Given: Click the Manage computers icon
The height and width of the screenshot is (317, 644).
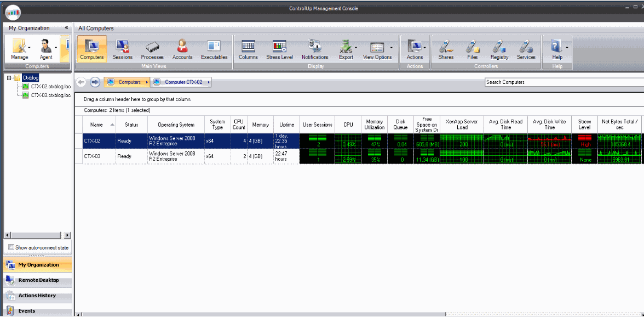Looking at the screenshot, I should point(19,46).
